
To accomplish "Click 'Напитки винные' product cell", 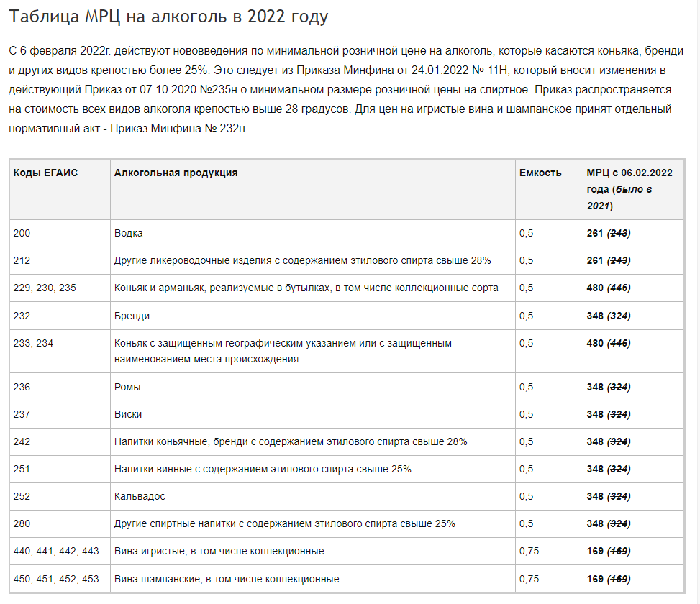I will click(313, 470).
